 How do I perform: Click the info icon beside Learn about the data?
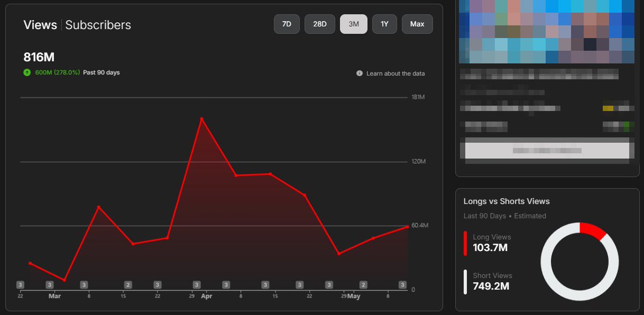[360, 74]
